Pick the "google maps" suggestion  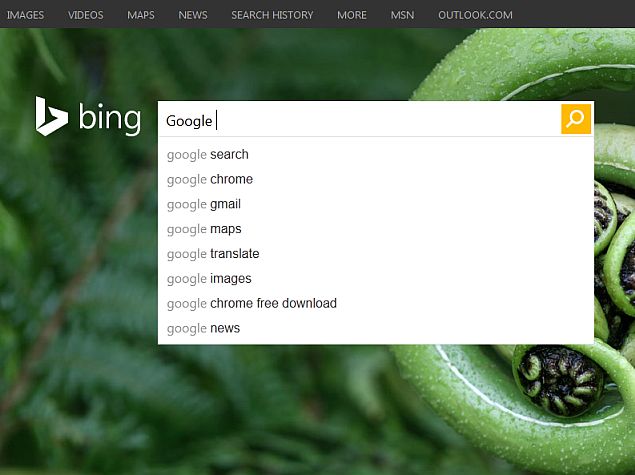204,229
